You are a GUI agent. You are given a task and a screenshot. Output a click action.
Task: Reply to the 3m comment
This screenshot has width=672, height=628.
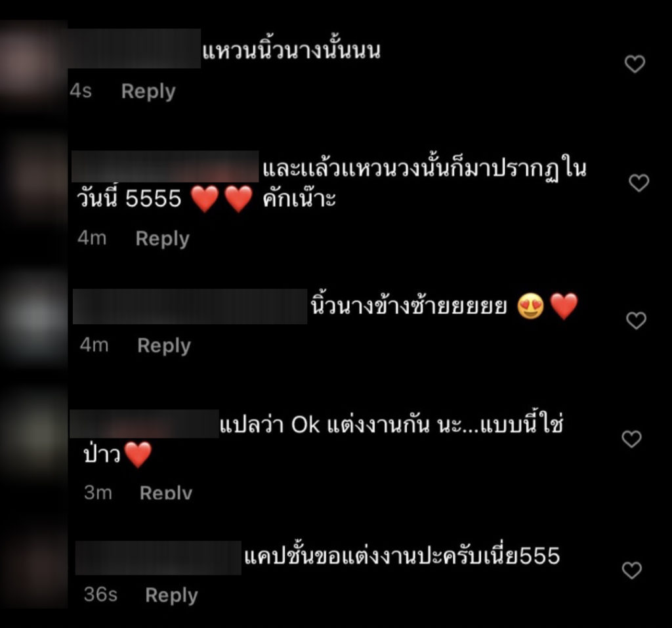(x=166, y=493)
